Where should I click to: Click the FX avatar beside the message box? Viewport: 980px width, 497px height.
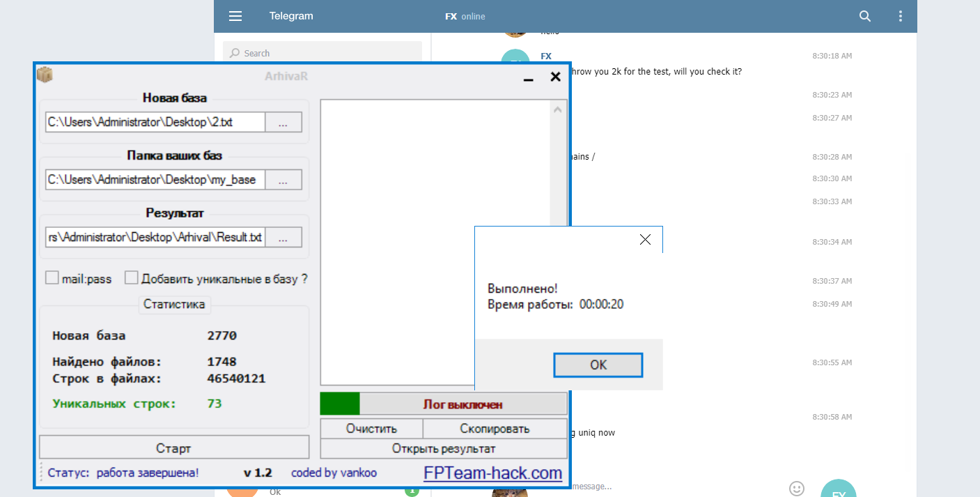click(x=839, y=489)
